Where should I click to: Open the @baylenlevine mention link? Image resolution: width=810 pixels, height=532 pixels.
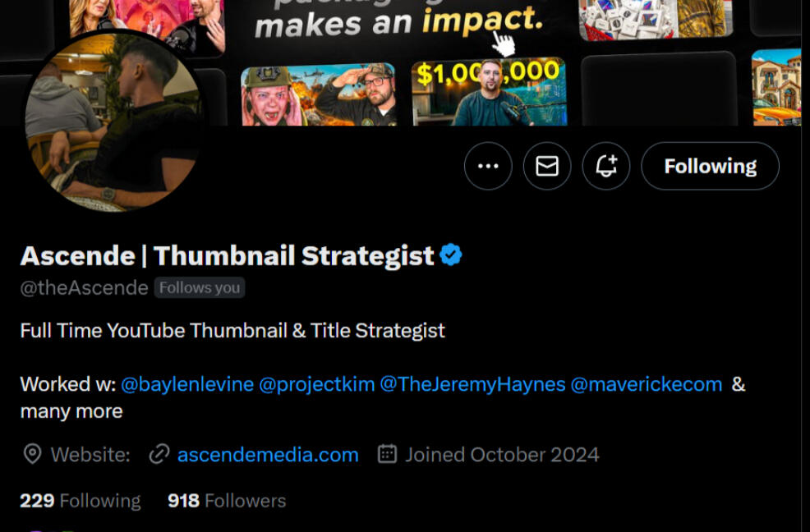(187, 384)
